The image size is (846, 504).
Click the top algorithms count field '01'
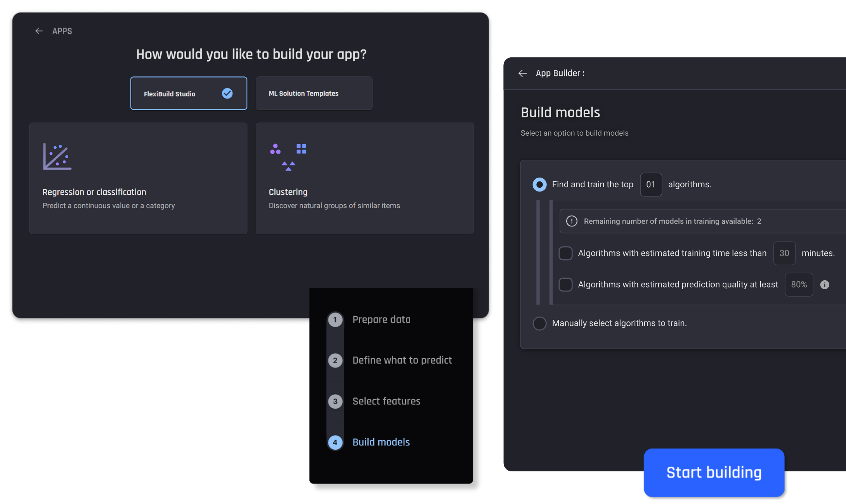point(651,185)
